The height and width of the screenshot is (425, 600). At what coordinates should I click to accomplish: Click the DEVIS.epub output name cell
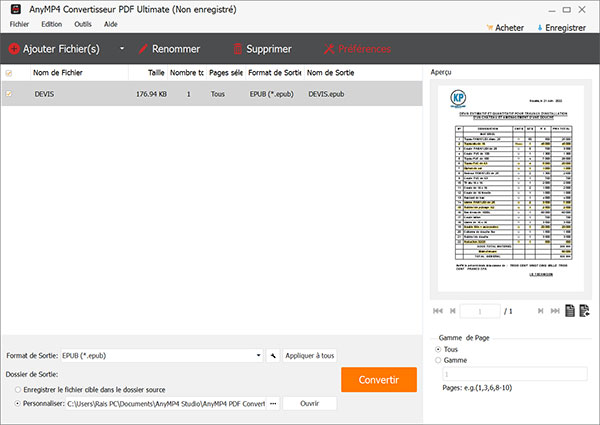click(x=326, y=94)
